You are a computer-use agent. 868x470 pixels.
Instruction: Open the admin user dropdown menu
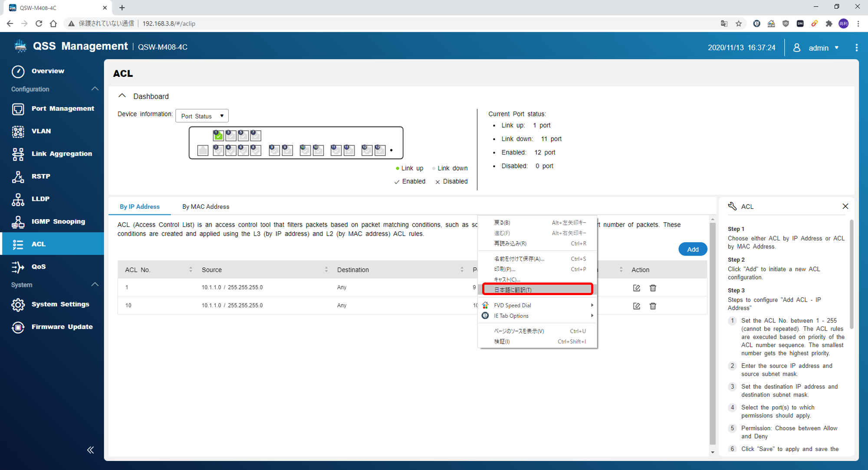tap(823, 48)
